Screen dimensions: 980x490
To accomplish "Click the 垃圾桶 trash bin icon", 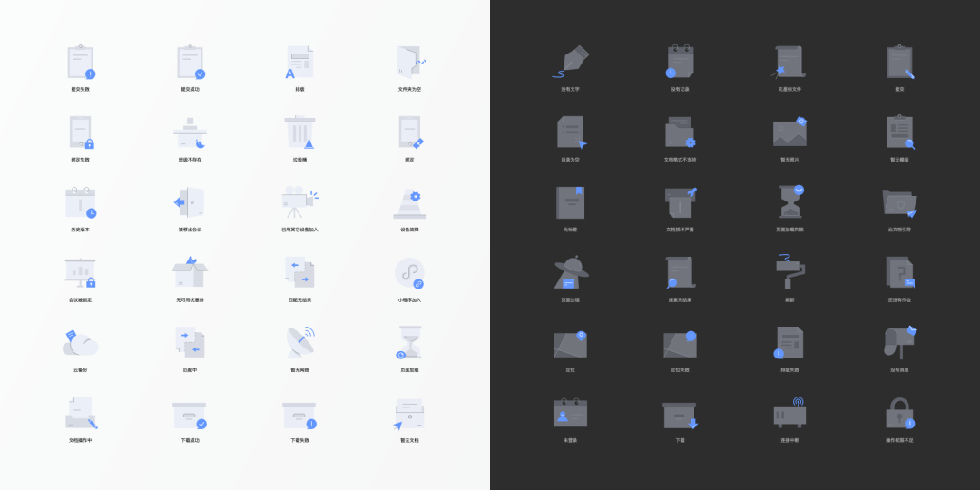I will pyautogui.click(x=300, y=132).
